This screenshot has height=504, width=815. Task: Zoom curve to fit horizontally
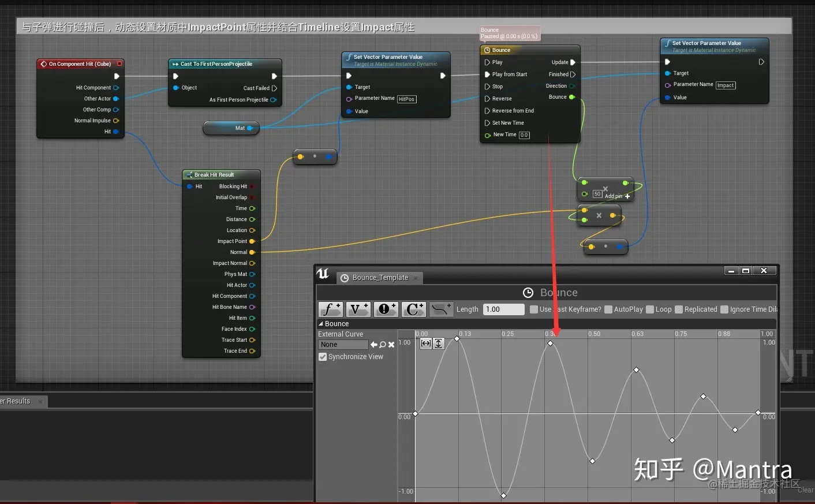tap(426, 344)
